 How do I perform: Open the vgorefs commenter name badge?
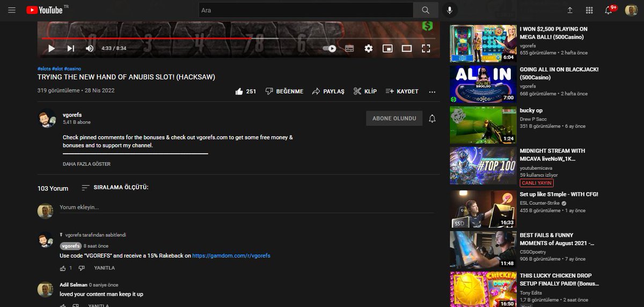pos(71,246)
